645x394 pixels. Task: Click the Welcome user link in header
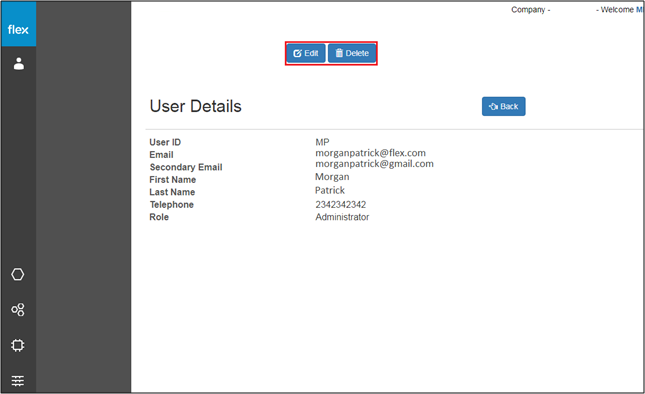639,9
